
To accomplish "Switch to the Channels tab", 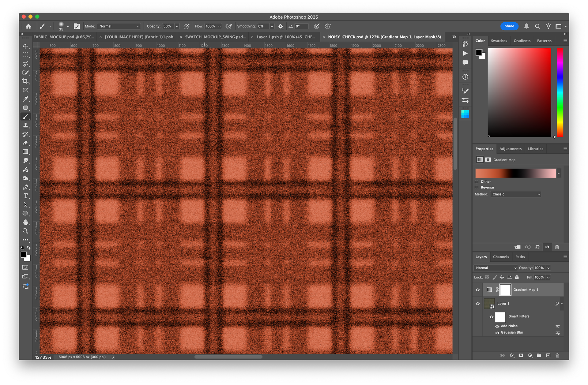I will [x=501, y=257].
